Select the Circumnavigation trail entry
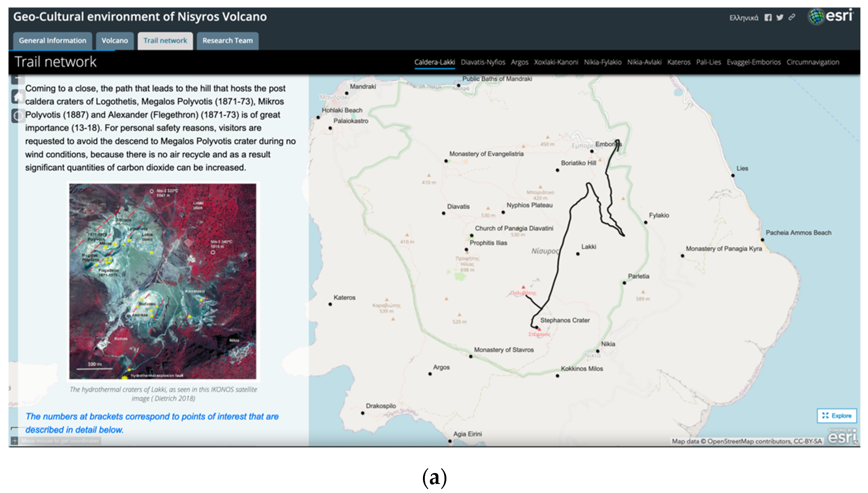The image size is (868, 493). coord(812,62)
